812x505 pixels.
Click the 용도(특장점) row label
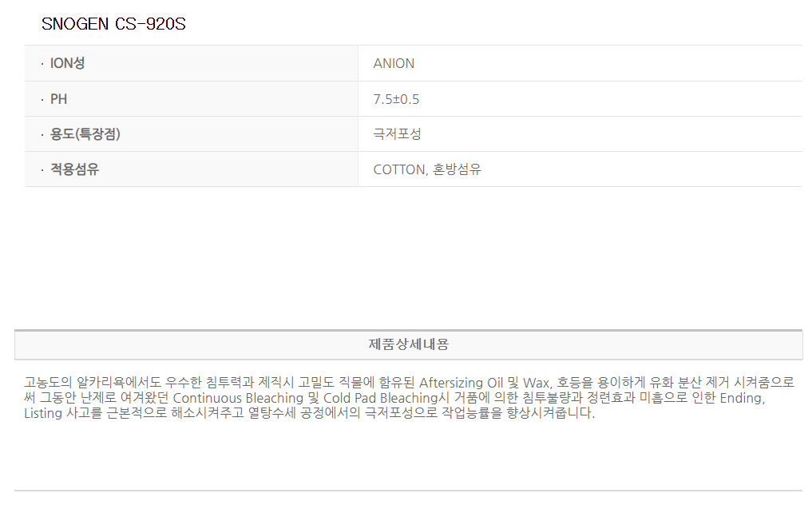[85, 134]
